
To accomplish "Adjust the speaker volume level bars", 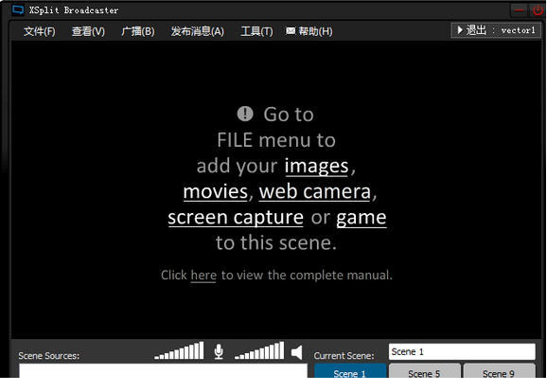I will point(259,350).
